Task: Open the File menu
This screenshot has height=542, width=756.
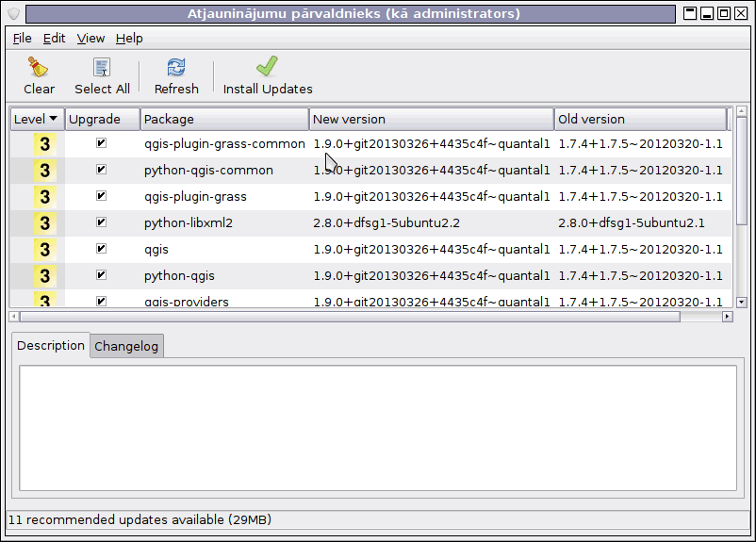Action: point(23,38)
